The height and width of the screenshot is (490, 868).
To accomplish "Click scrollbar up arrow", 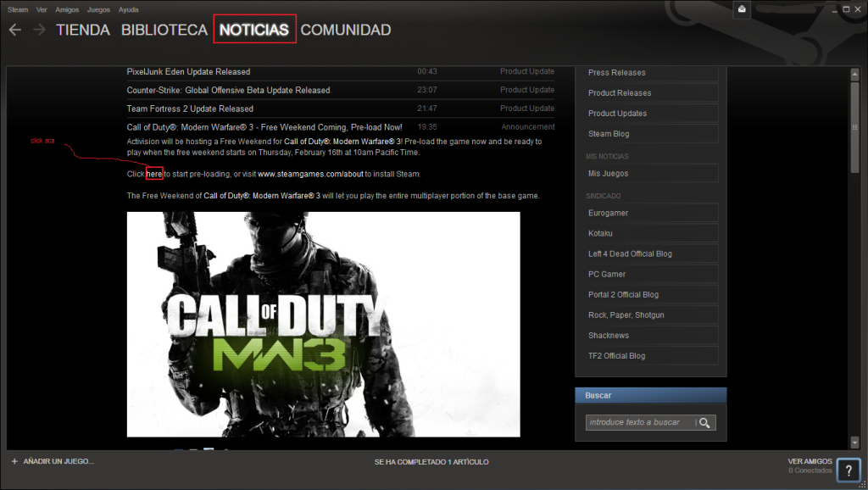I will (854, 75).
